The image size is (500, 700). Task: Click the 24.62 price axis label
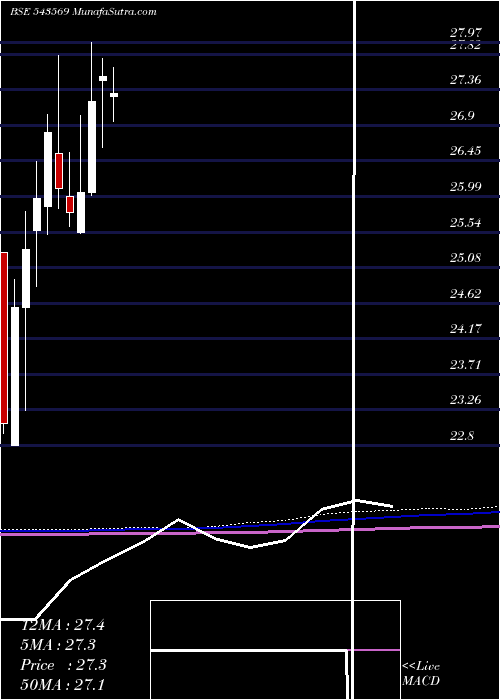[x=465, y=294]
